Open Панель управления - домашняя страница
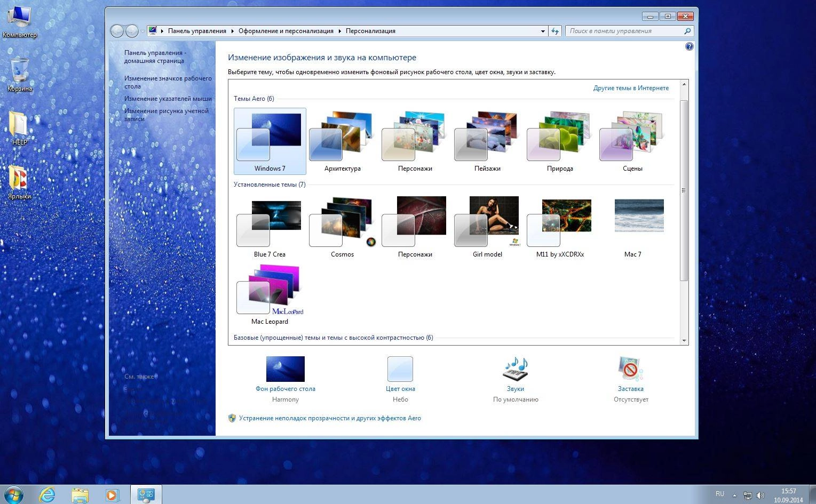The image size is (816, 504). point(155,57)
